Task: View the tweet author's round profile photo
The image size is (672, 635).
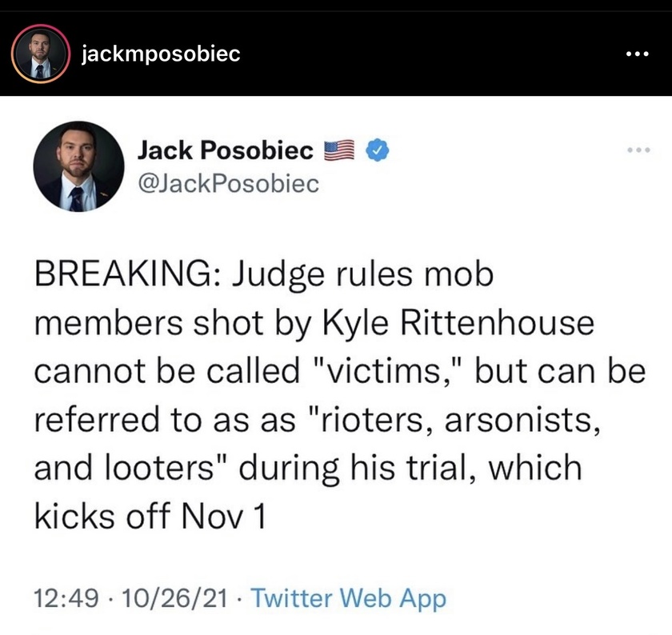Action: point(79,166)
